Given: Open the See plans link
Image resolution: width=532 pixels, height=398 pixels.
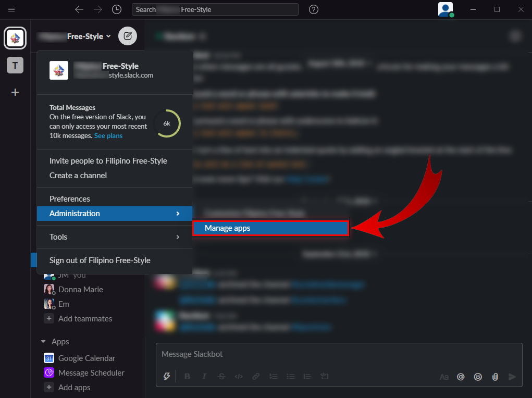Looking at the screenshot, I should (108, 136).
